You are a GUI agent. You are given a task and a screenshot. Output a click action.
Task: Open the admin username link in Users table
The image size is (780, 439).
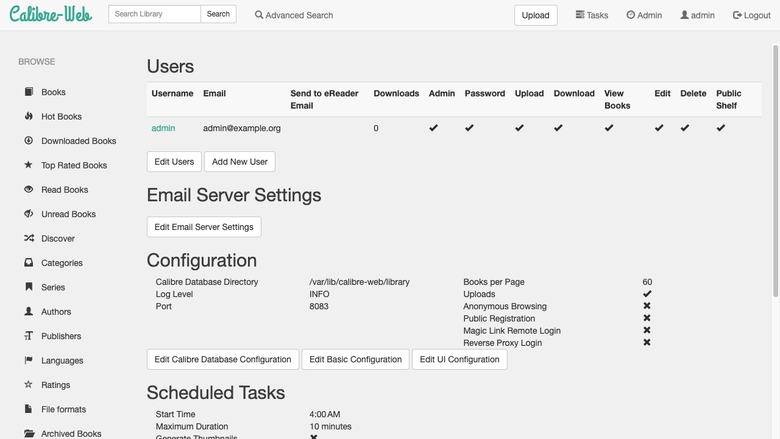pyautogui.click(x=163, y=128)
